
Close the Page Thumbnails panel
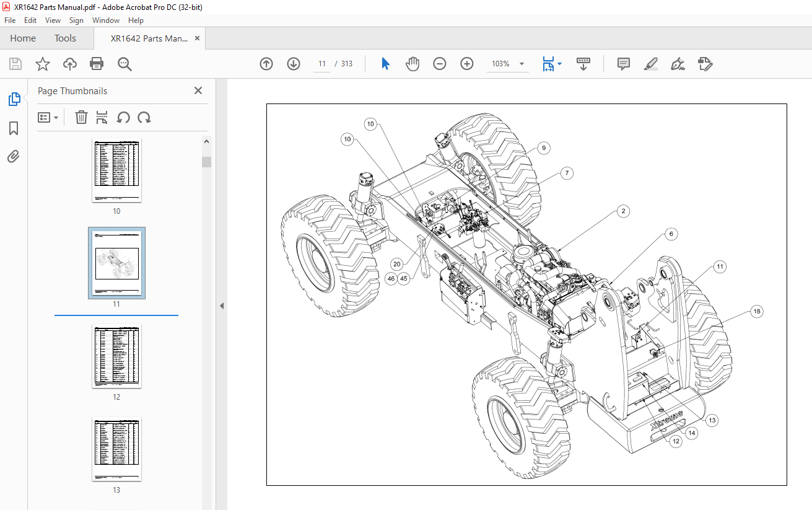click(x=198, y=90)
